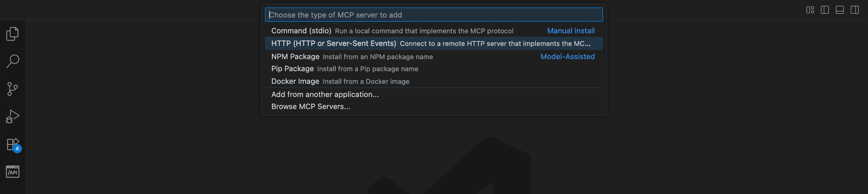The height and width of the screenshot is (194, 868).
Task: Select Command (stdio) server type
Action: click(301, 31)
